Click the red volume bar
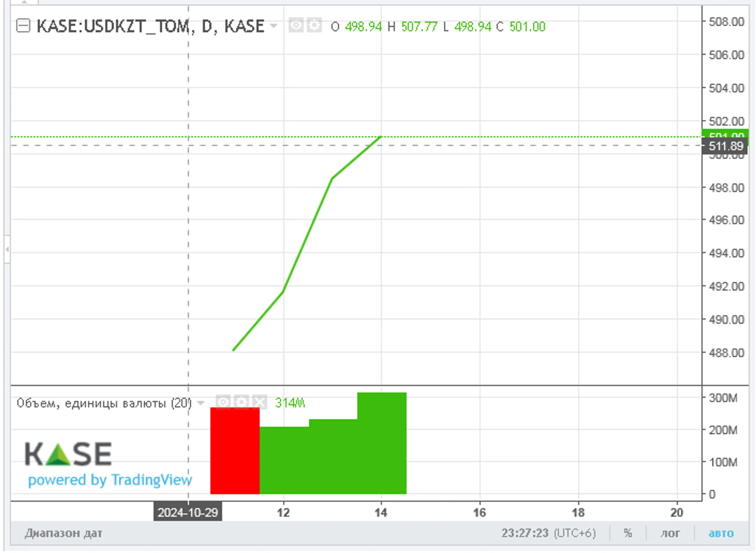756x553 pixels. coord(235,451)
